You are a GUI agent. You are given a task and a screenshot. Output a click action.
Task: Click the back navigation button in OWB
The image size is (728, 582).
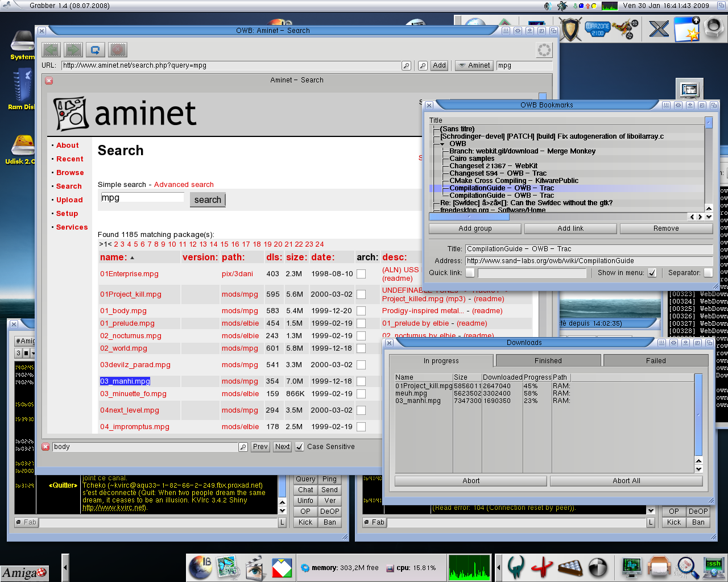click(51, 50)
